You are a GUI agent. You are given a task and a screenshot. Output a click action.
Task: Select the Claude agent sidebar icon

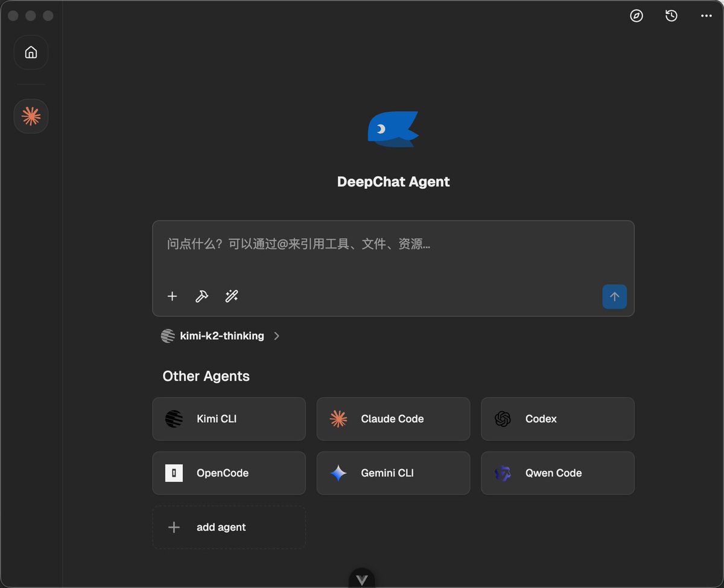pos(31,116)
